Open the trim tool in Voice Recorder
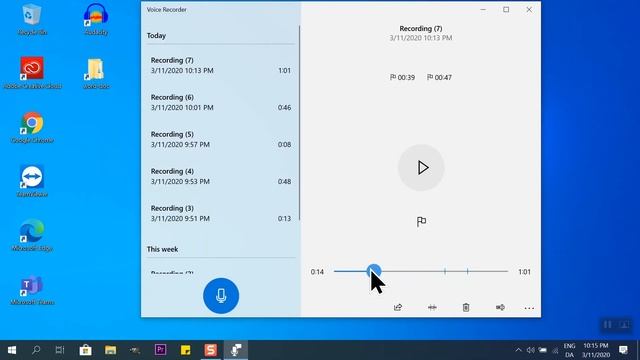This screenshot has height=360, width=640. (x=432, y=307)
